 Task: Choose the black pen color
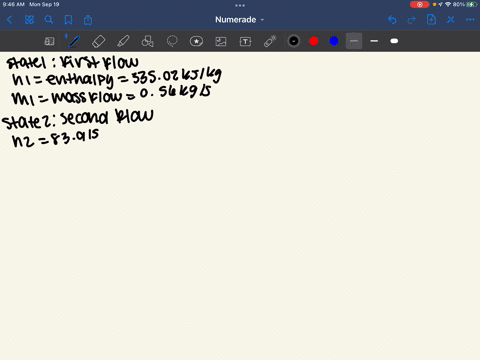pyautogui.click(x=294, y=41)
